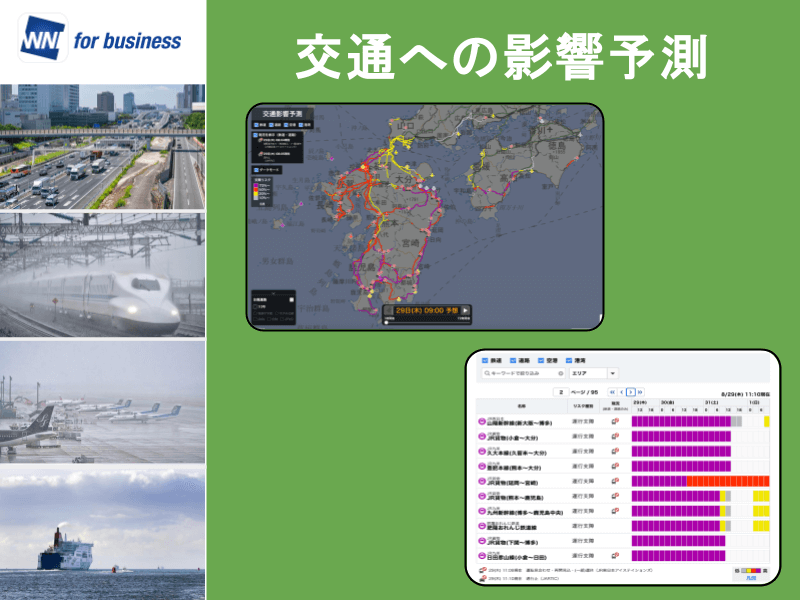Click the WNI for business logo
Screen dimensions: 800x600
[x=100, y=39]
